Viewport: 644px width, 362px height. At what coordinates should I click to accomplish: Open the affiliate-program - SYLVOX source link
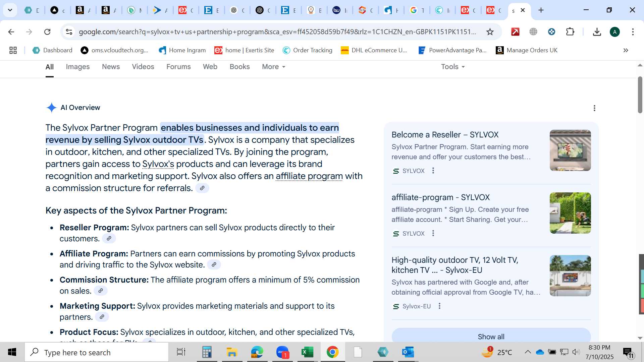click(x=440, y=197)
